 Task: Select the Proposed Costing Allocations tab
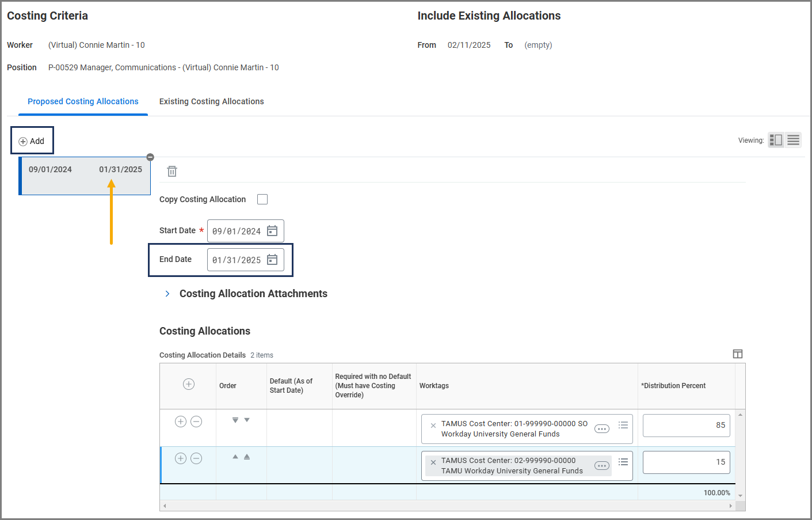83,101
